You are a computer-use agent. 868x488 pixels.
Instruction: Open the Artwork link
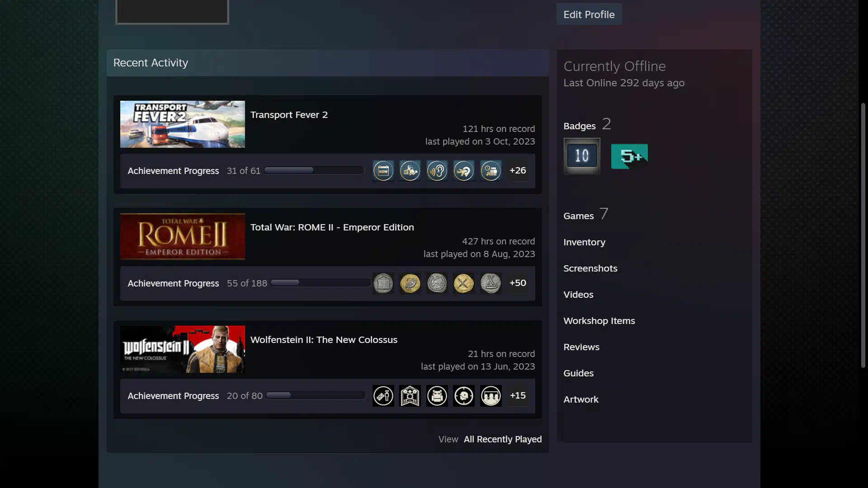[x=581, y=399]
